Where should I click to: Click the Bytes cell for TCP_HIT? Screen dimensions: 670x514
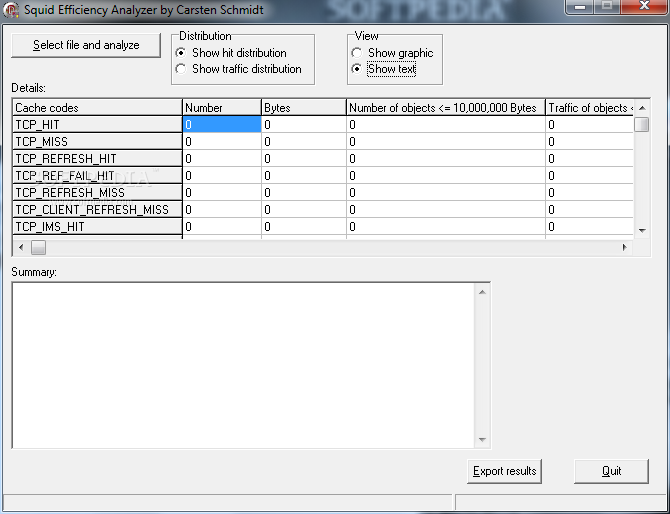point(304,124)
